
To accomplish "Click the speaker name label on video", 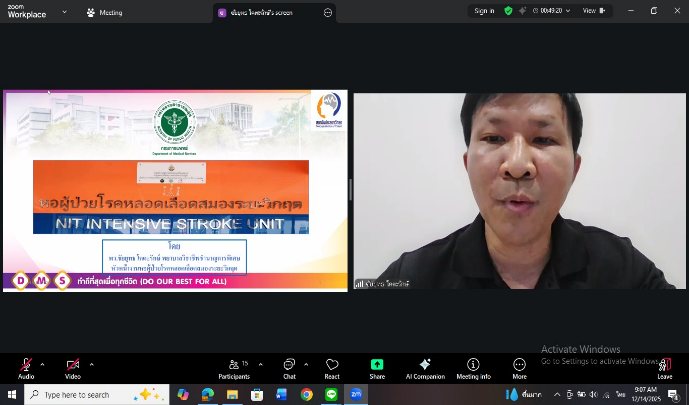I will point(383,284).
